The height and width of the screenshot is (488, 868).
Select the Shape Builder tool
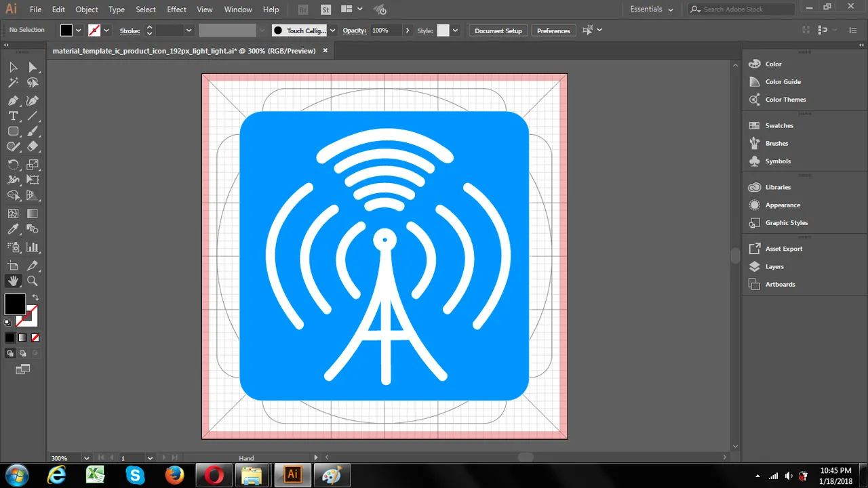(x=13, y=196)
